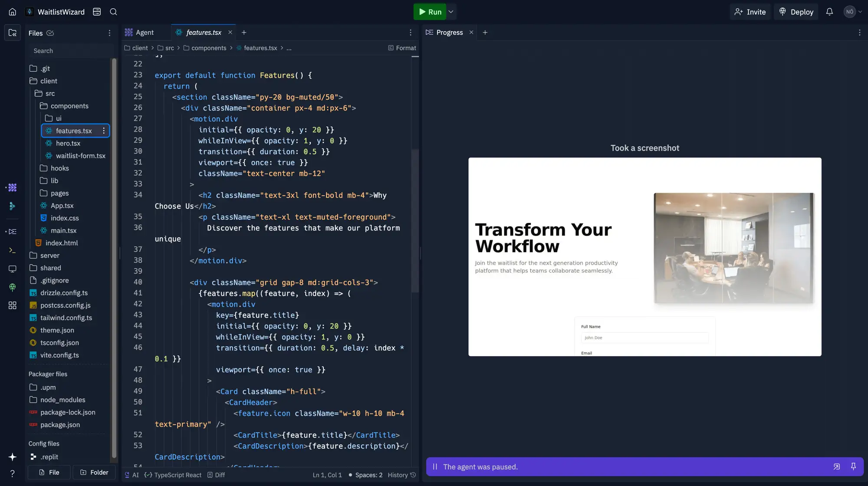Format the features.tsx file
Screen dimensions: 868x486
coord(402,48)
